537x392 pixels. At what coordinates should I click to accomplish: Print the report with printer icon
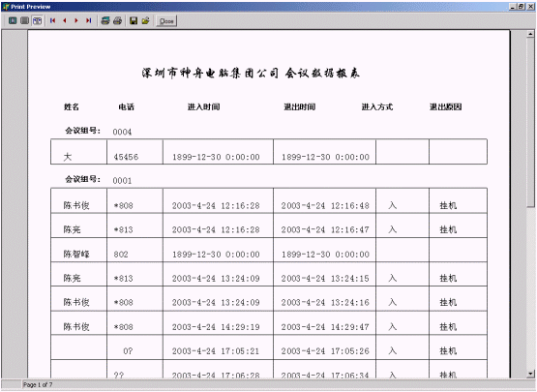[117, 20]
